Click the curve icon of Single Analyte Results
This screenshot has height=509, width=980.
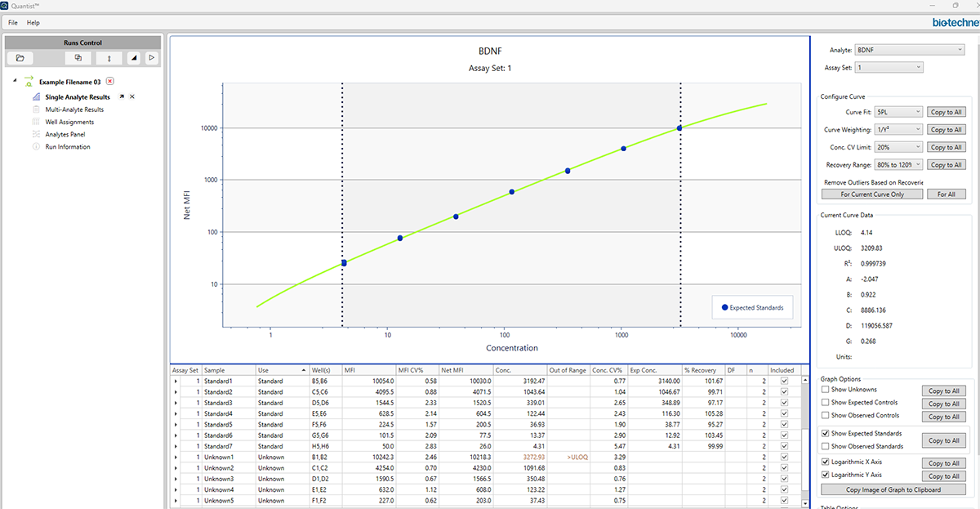36,97
